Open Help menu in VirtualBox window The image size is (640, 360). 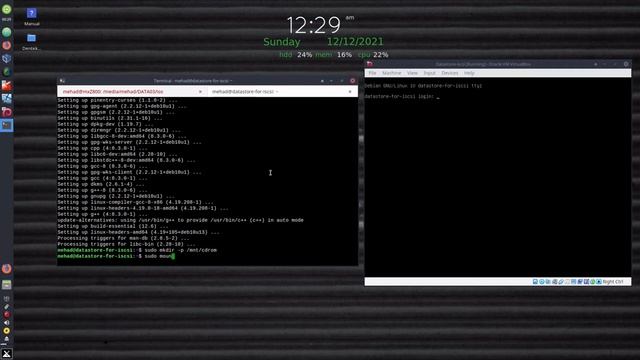[x=469, y=73]
